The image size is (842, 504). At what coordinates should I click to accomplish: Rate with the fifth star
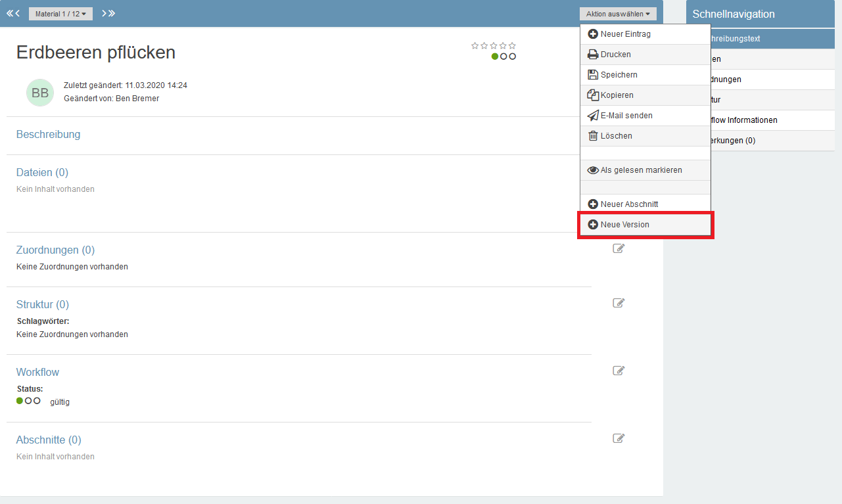512,45
